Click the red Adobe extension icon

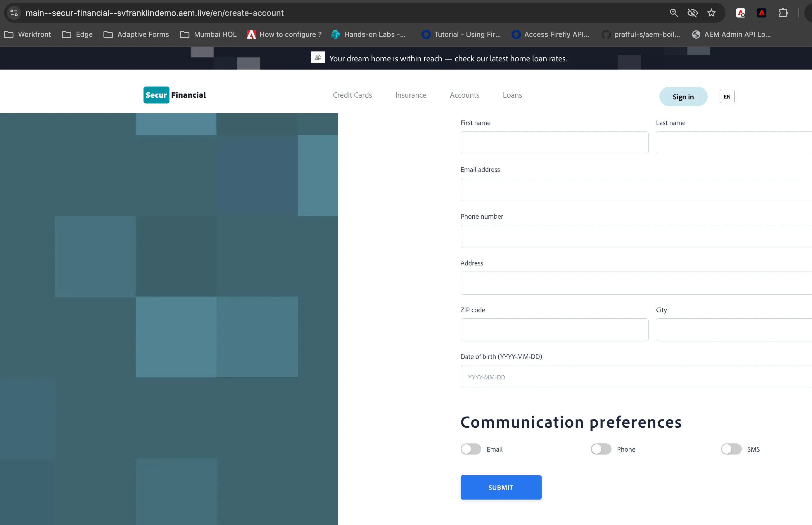click(761, 13)
